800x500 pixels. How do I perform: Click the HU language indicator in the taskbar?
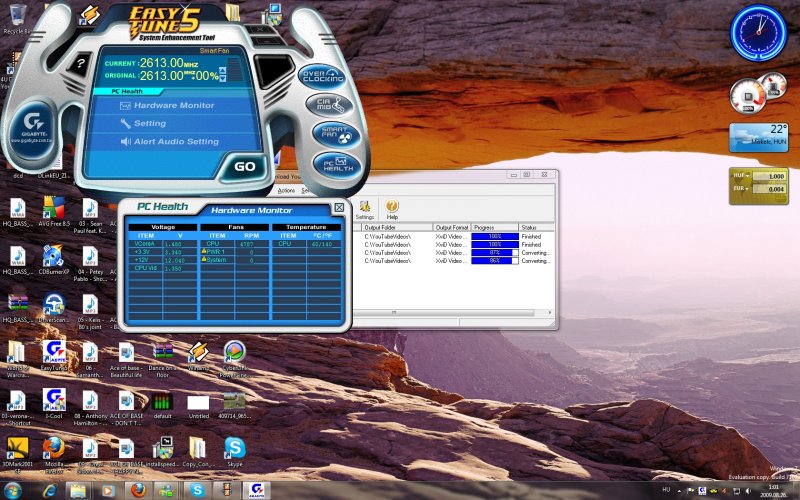666,490
